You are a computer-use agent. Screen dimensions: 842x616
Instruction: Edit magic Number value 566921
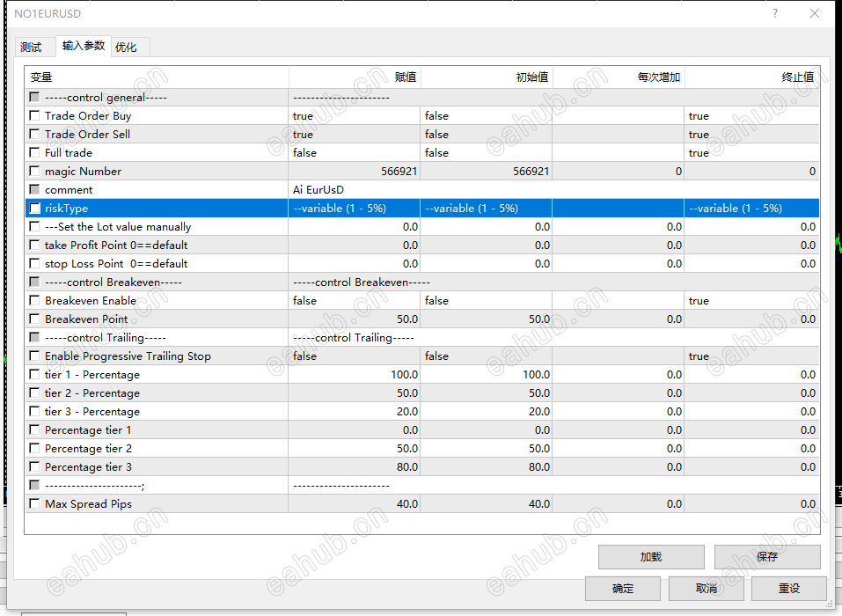[x=354, y=172]
